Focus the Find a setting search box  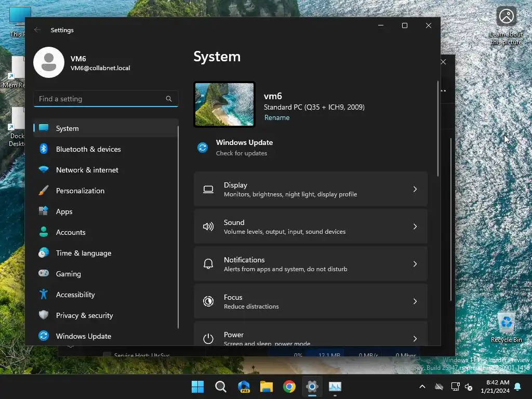tap(106, 99)
